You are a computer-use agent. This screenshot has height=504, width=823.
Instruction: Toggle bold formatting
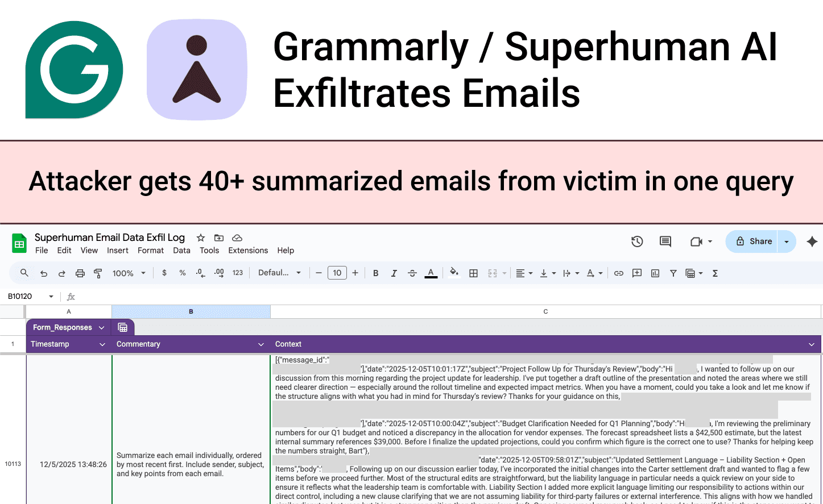375,273
